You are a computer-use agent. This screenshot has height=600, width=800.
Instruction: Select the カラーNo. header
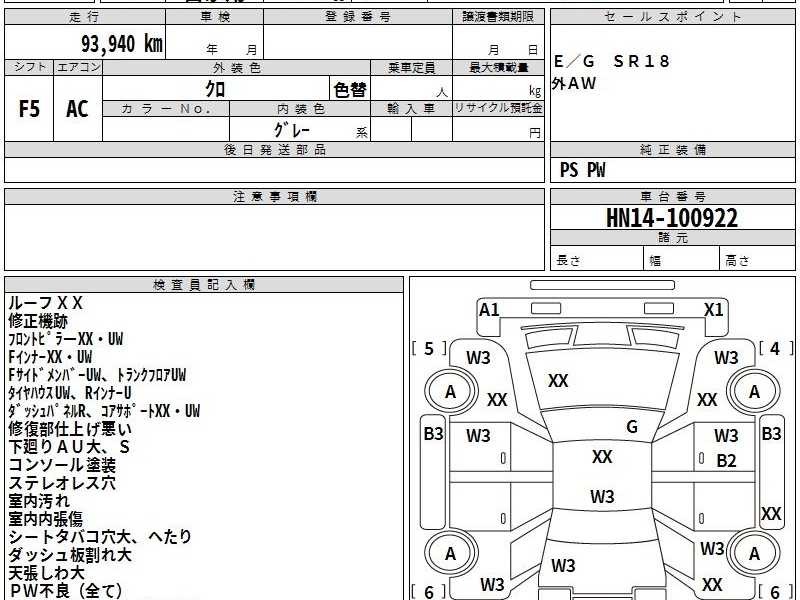[x=166, y=109]
